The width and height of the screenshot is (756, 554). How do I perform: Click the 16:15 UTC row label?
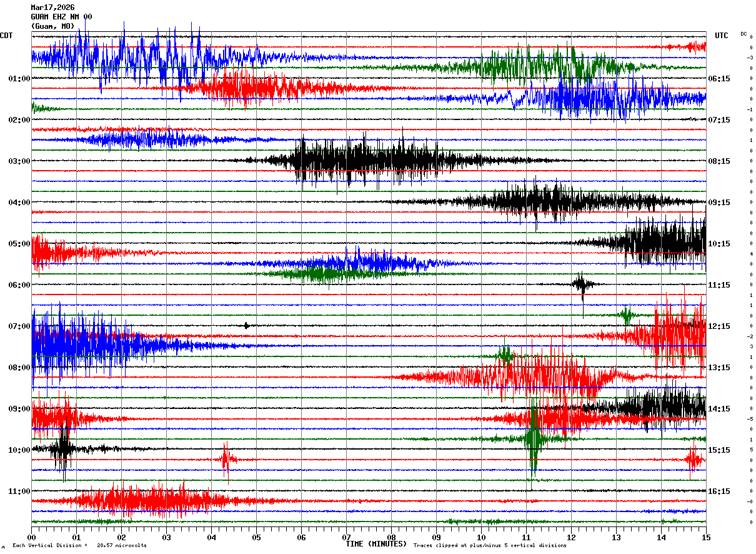click(x=719, y=491)
